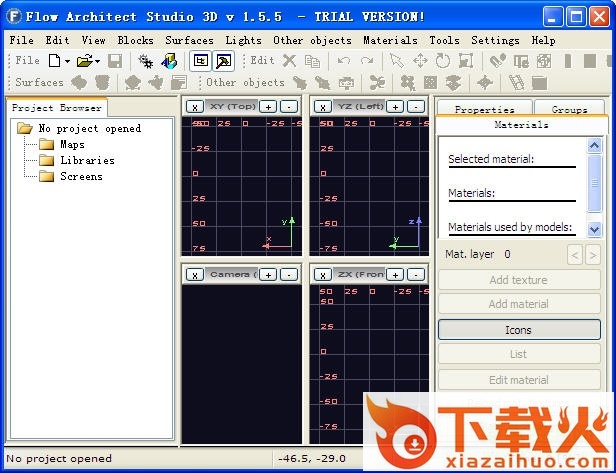
Task: Close the Camera viewport with x button
Action: (x=195, y=274)
